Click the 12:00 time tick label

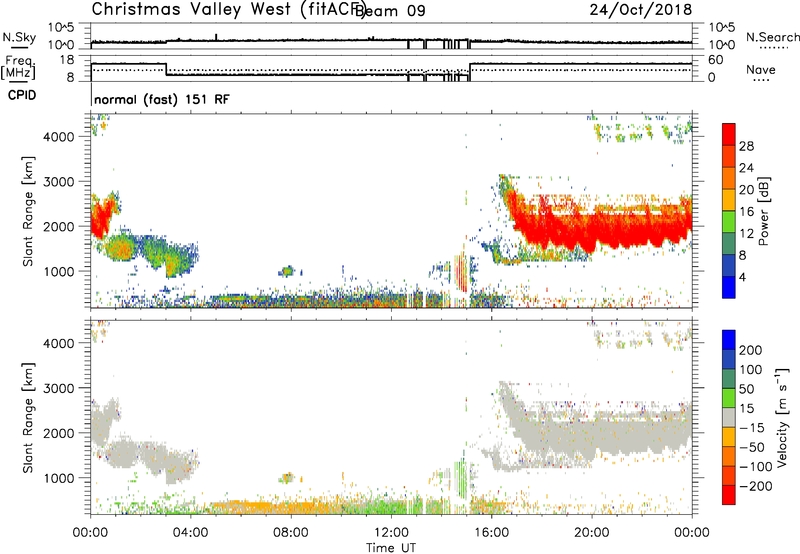[x=391, y=533]
